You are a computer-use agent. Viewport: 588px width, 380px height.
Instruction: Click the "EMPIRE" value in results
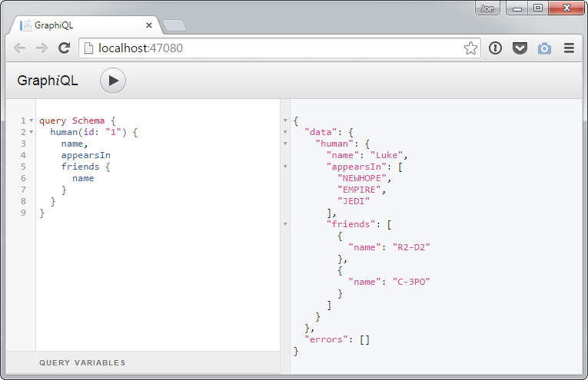(x=359, y=190)
